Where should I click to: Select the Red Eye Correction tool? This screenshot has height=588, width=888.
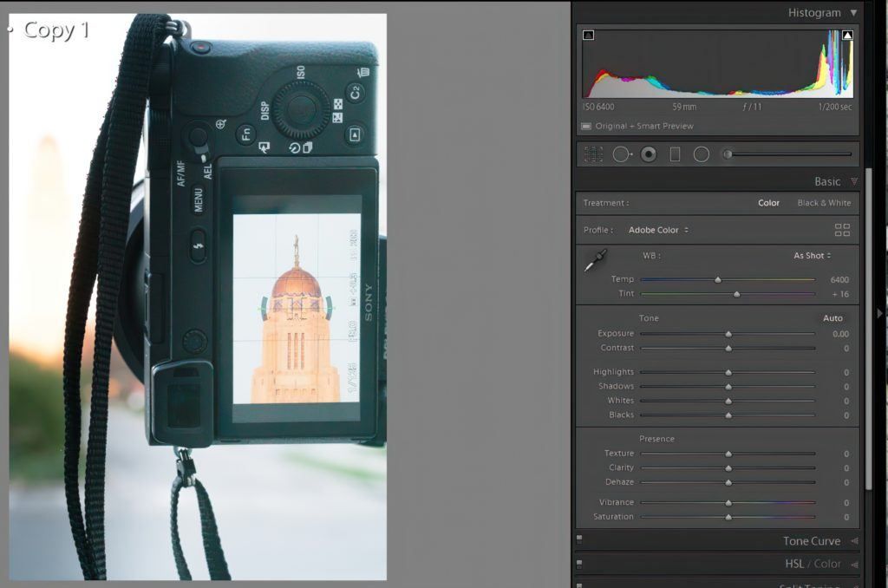point(649,154)
